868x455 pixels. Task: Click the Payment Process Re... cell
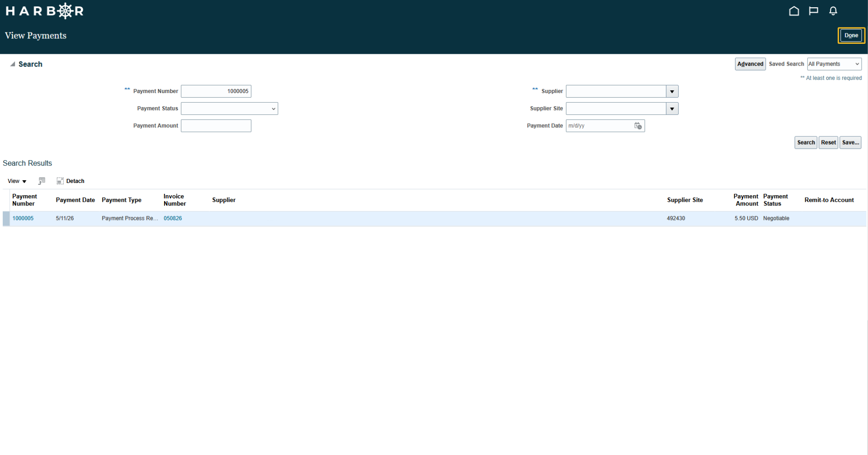[130, 218]
